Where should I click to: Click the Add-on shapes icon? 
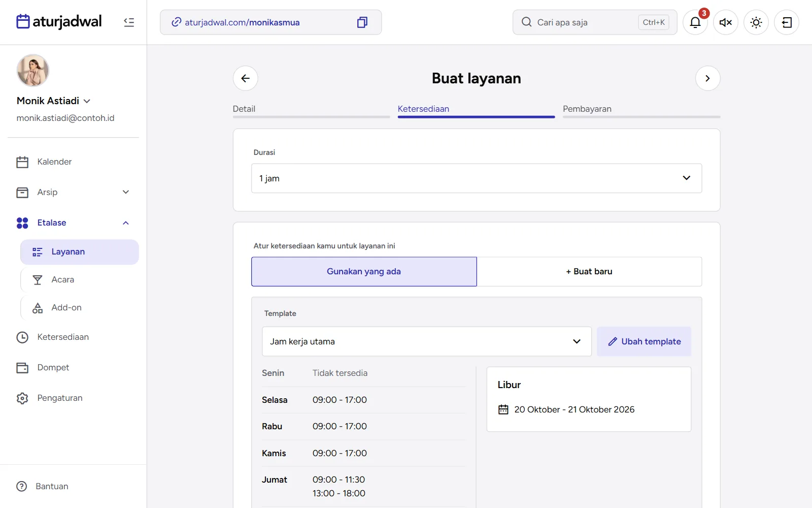coord(38,308)
